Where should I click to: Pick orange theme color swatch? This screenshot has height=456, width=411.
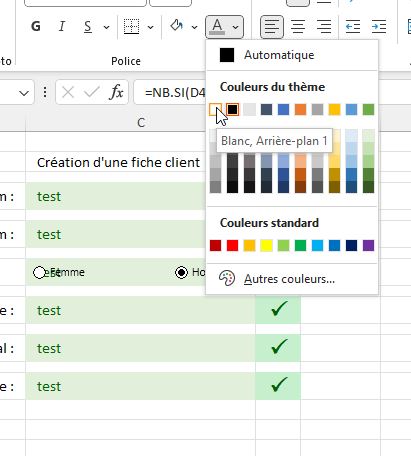(300, 109)
